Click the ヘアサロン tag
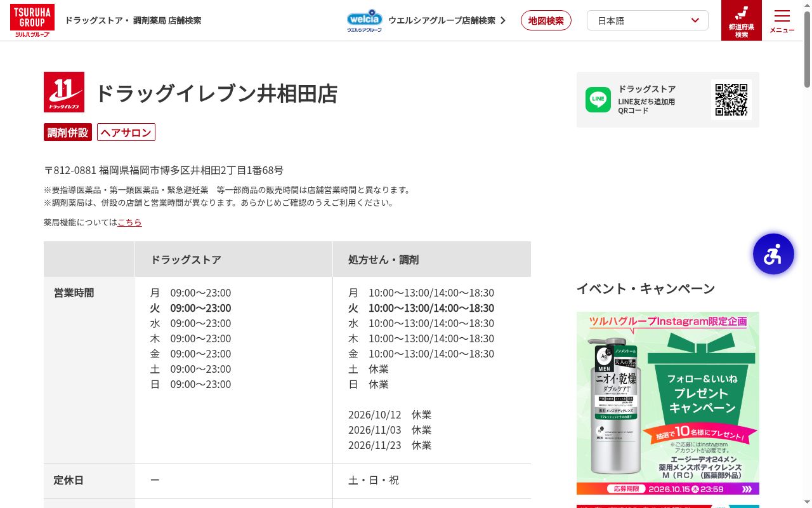This screenshot has height=508, width=812. 126,132
